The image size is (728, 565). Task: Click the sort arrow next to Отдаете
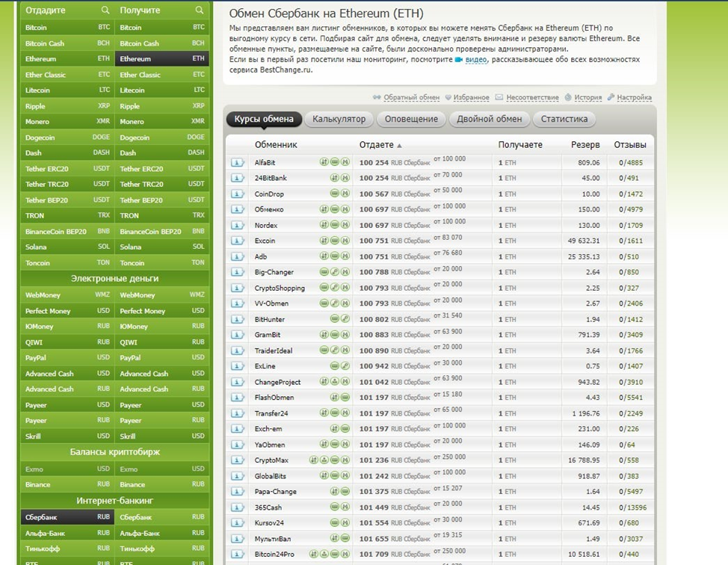tap(399, 146)
